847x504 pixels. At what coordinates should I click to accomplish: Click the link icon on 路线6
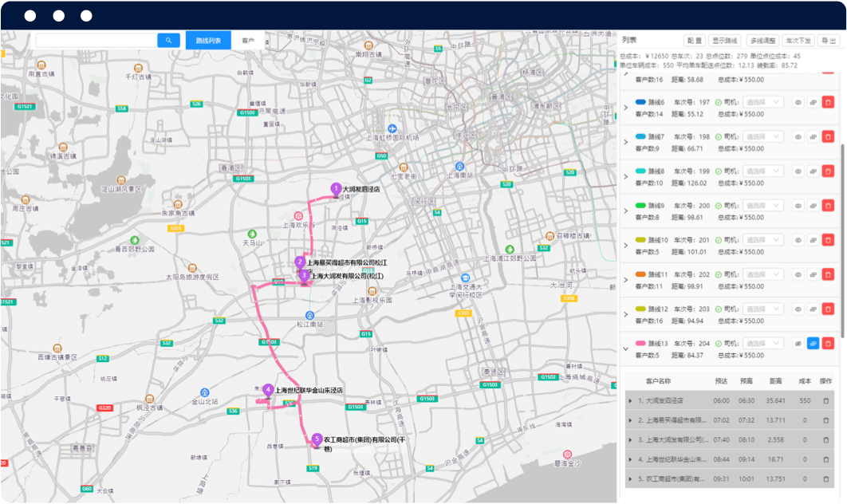(813, 102)
